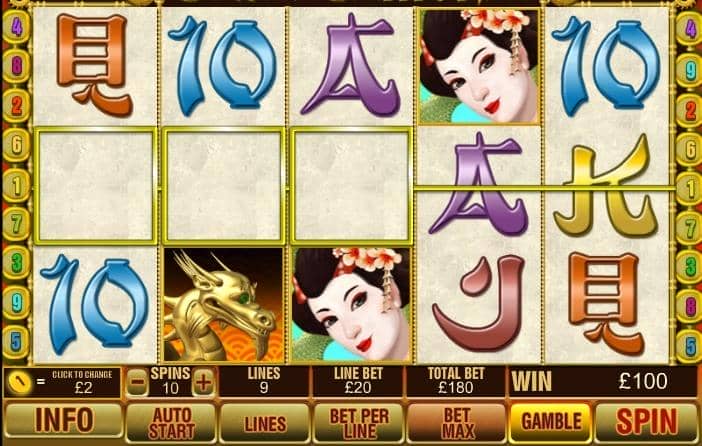
Task: Open the INFO paytable
Action: pyautogui.click(x=64, y=421)
